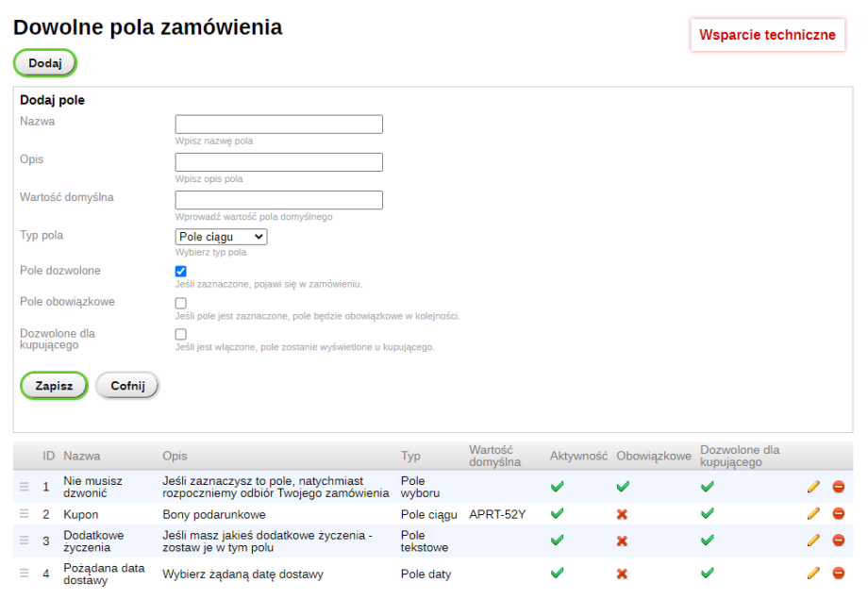Edit the "Nie musisz dzwonić" field
The width and height of the screenshot is (868, 616).
(x=813, y=487)
